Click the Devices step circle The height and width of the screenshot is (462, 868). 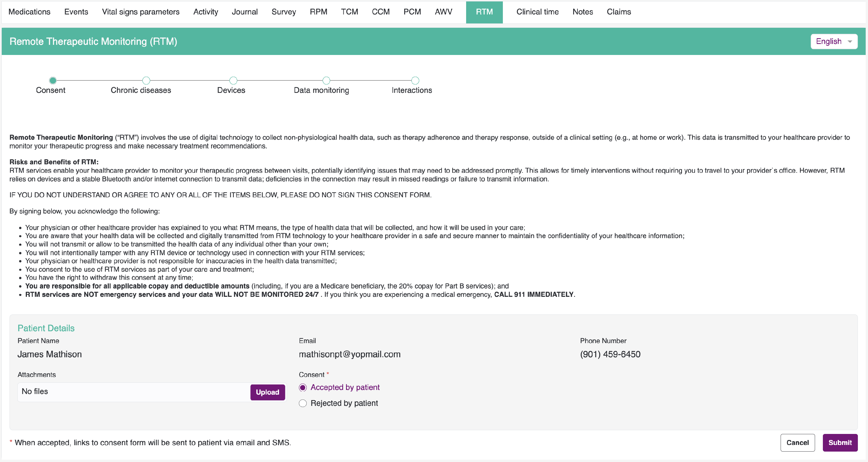click(233, 80)
